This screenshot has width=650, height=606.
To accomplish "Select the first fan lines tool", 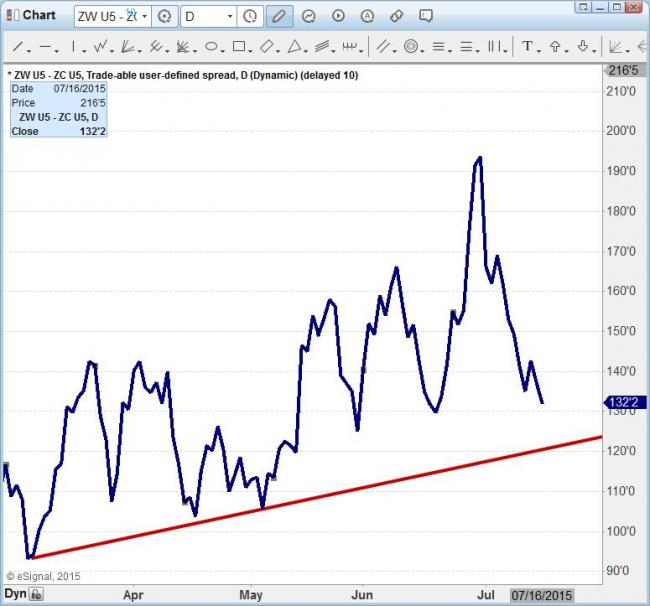I will 128,46.
